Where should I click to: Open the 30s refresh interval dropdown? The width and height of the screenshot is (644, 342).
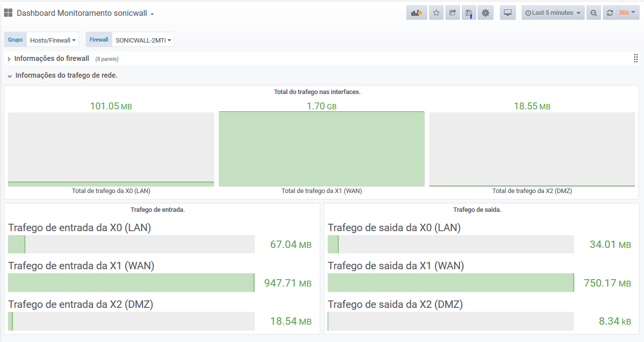coord(627,13)
